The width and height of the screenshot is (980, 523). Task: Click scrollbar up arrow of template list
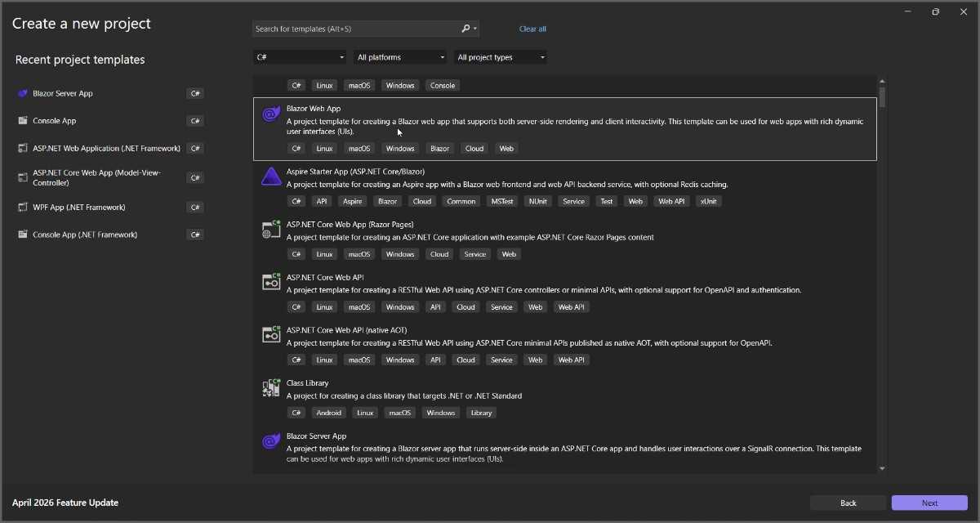point(882,81)
